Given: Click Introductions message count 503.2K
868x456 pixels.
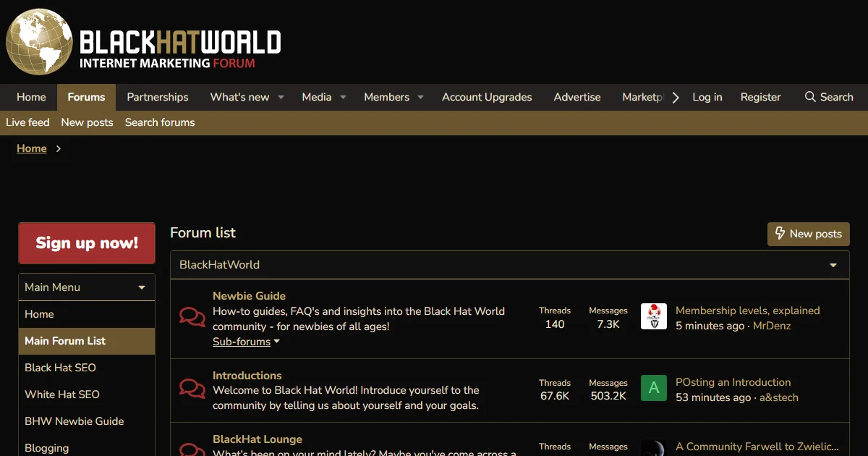Looking at the screenshot, I should click(608, 396).
